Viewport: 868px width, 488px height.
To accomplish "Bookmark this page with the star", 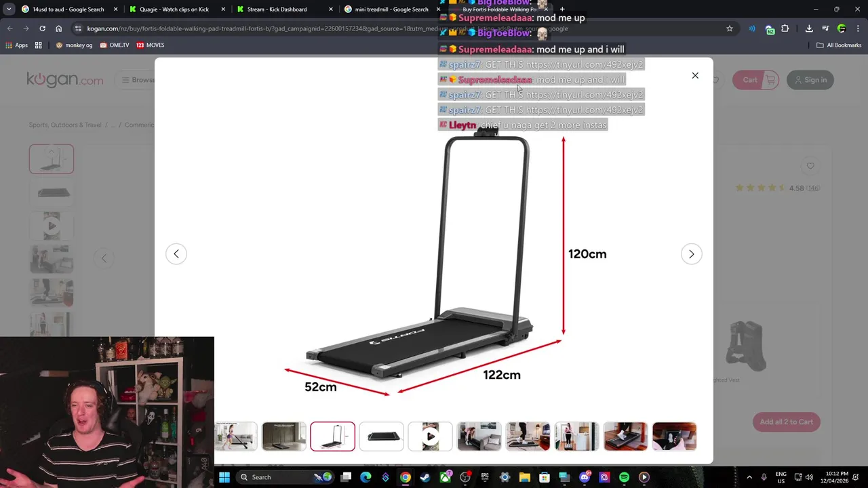I will click(730, 28).
